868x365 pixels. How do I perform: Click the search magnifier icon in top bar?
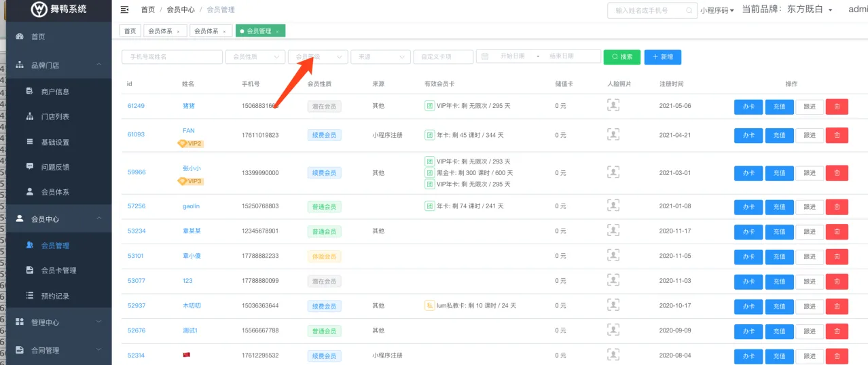[x=689, y=10]
